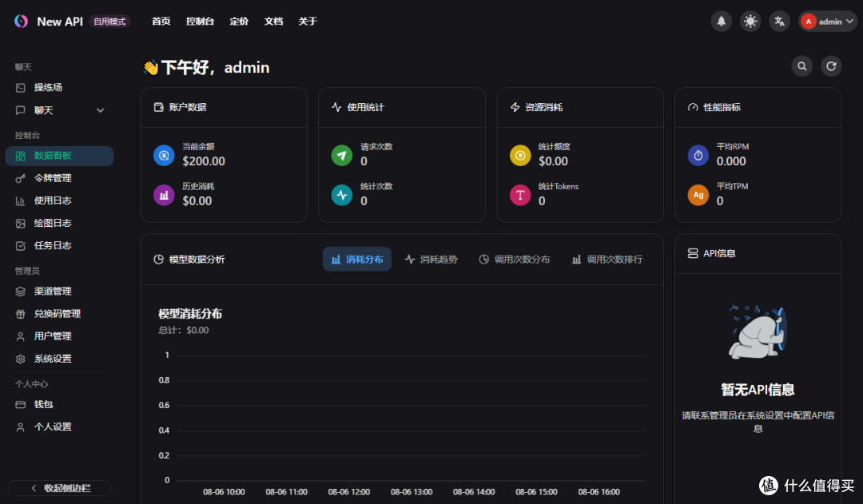Image resolution: width=863 pixels, height=504 pixels.
Task: Click the search icon button near greeting
Action: 802,66
